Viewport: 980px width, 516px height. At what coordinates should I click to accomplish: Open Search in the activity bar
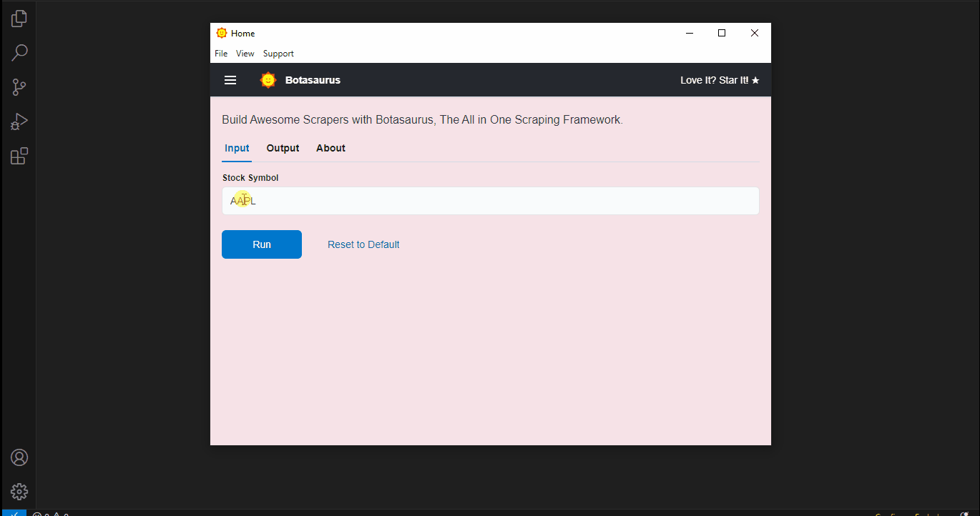pyautogui.click(x=18, y=52)
